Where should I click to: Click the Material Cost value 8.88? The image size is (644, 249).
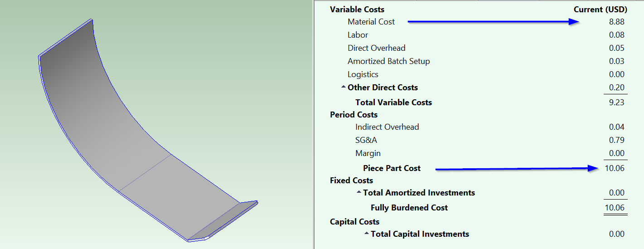tap(617, 22)
